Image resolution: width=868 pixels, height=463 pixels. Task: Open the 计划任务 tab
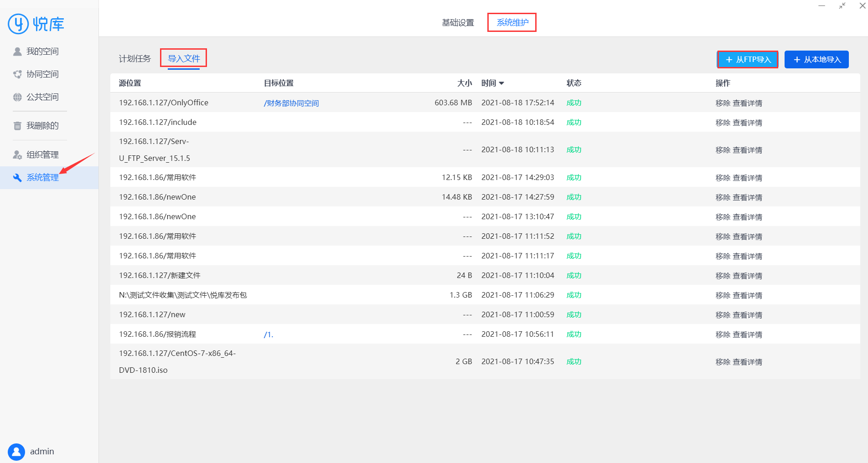[x=134, y=59]
